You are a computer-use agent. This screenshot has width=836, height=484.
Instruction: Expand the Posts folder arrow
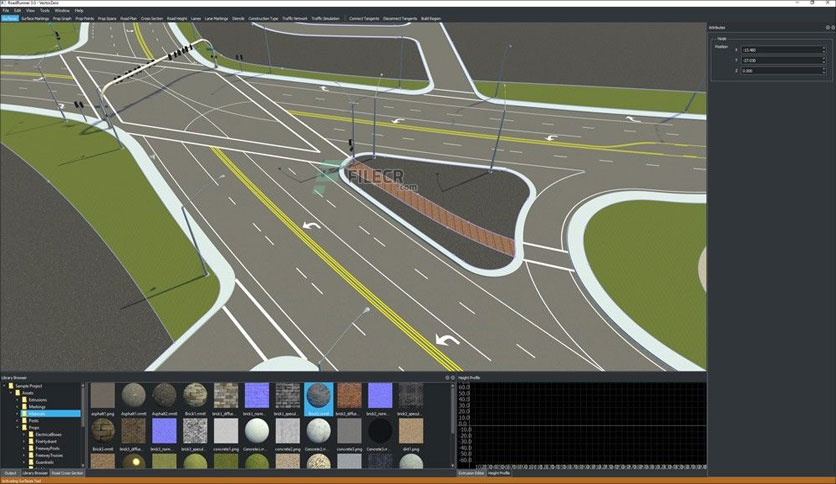(18, 421)
